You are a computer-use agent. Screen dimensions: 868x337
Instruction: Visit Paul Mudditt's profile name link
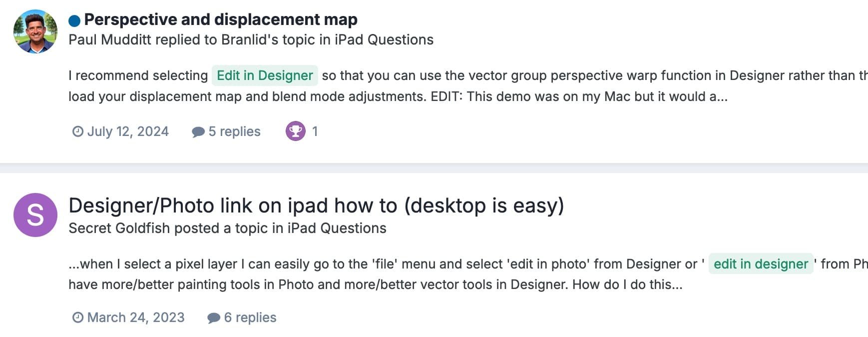pyautogui.click(x=110, y=39)
